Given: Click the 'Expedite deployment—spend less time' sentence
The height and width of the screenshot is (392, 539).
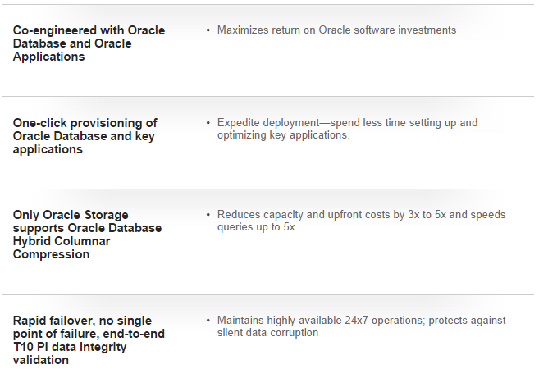Looking at the screenshot, I should [x=347, y=129].
